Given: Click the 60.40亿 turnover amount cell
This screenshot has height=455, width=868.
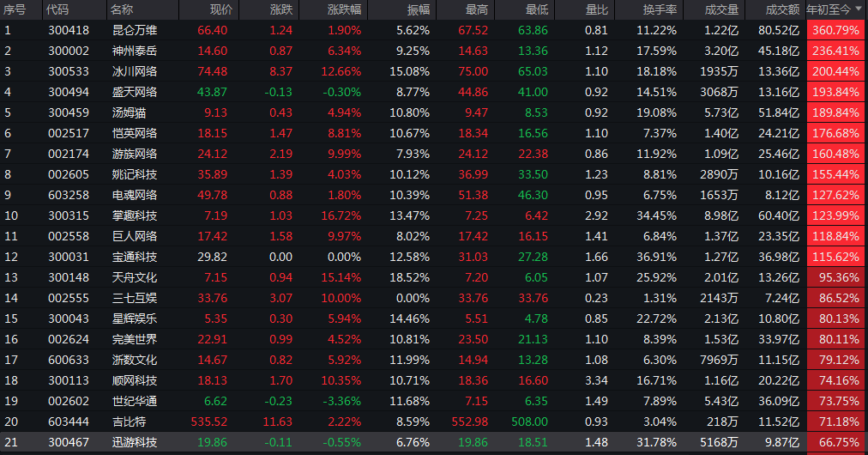Looking at the screenshot, I should click(x=779, y=215).
